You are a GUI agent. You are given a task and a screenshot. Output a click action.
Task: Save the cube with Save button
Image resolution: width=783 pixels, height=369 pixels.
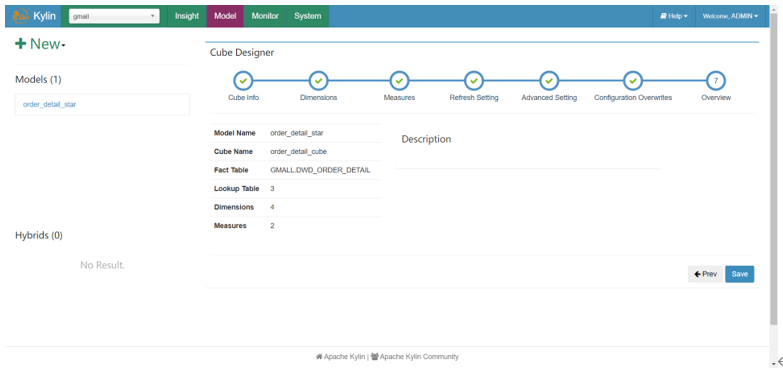(x=740, y=274)
